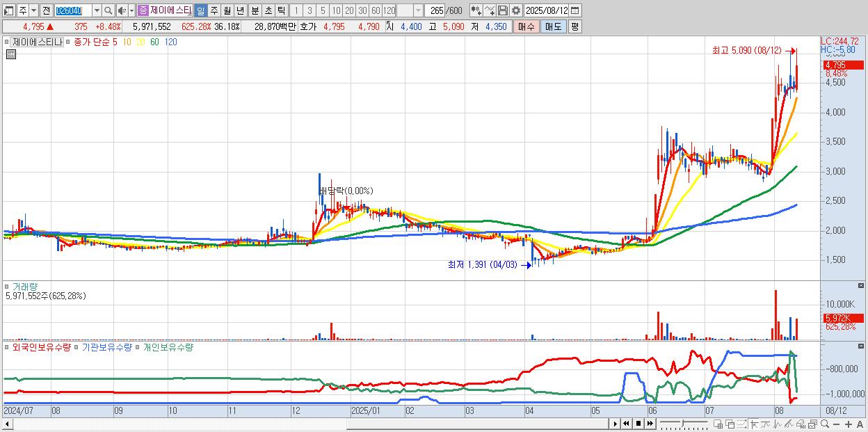Open stock search magnifier
The image size is (868, 432).
pyautogui.click(x=108, y=11)
